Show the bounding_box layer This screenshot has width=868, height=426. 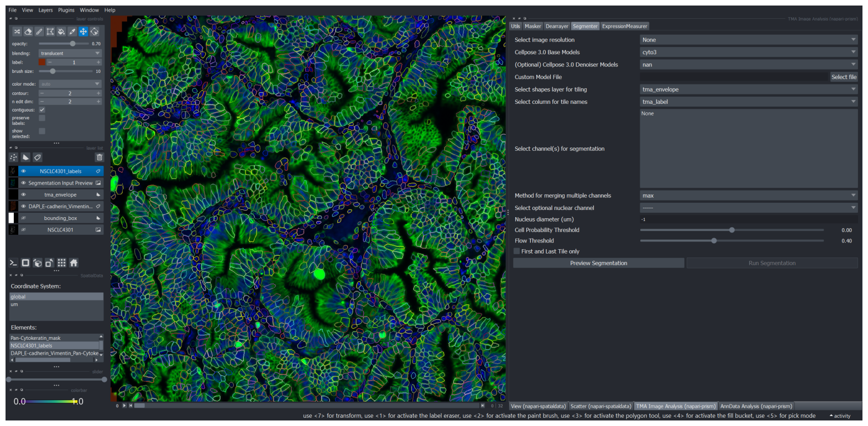[x=23, y=218]
